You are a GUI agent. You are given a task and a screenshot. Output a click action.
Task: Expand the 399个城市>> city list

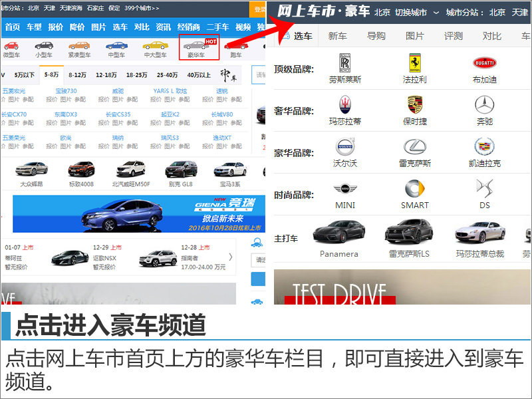pos(142,8)
